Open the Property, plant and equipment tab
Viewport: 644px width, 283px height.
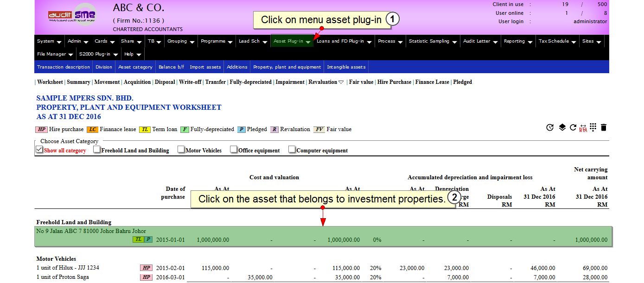click(x=287, y=67)
